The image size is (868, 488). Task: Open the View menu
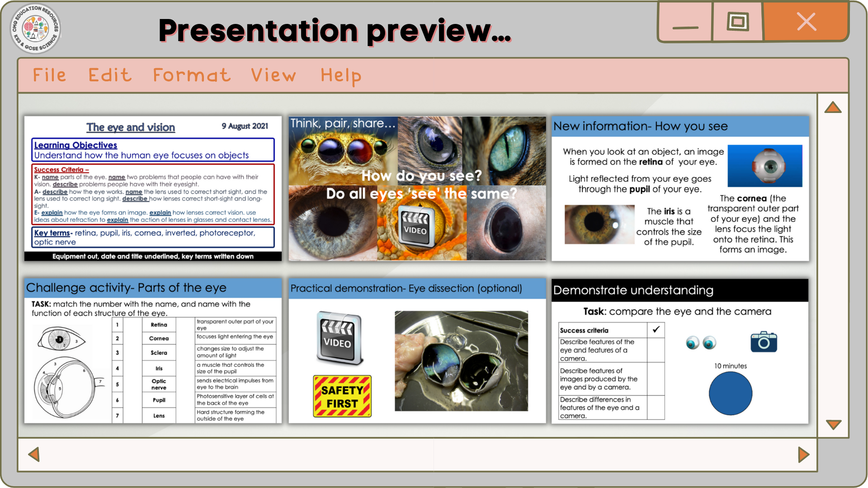point(273,75)
